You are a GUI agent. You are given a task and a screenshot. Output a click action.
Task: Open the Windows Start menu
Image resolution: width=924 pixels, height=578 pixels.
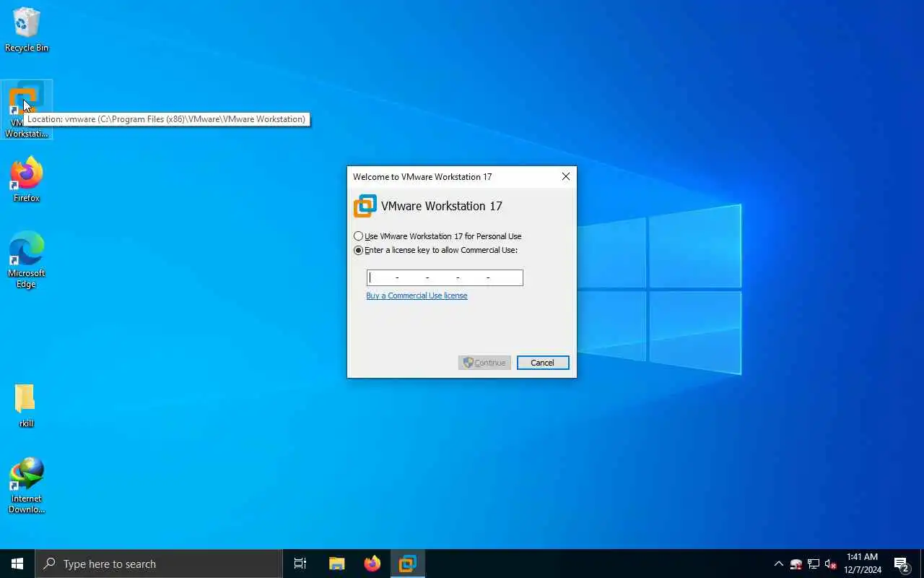(17, 564)
